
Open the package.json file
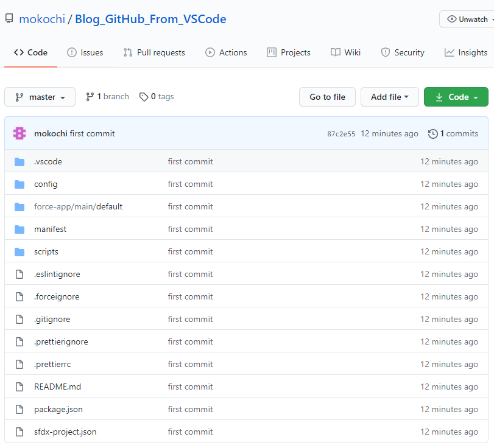point(58,409)
